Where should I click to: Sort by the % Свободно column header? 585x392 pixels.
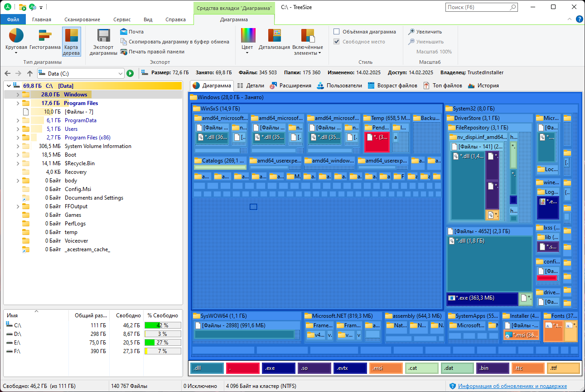[162, 315]
